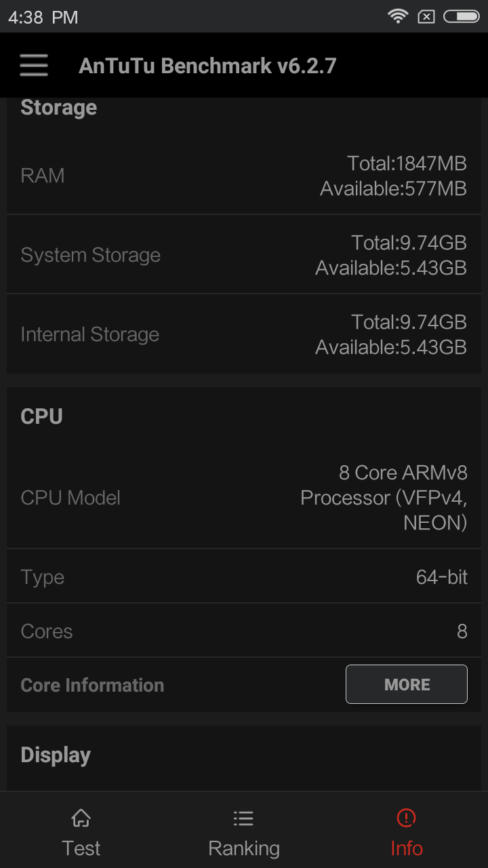Viewport: 488px width, 868px height.
Task: Tap the clock in status bar
Action: (43, 18)
